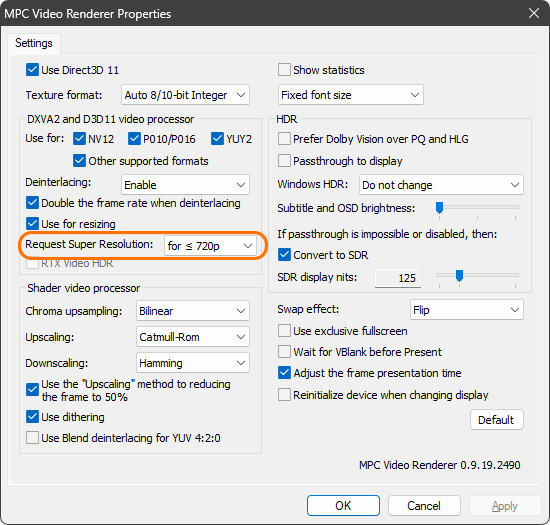This screenshot has height=525, width=550.
Task: Toggle Use for resizing checkbox
Action: tap(32, 224)
